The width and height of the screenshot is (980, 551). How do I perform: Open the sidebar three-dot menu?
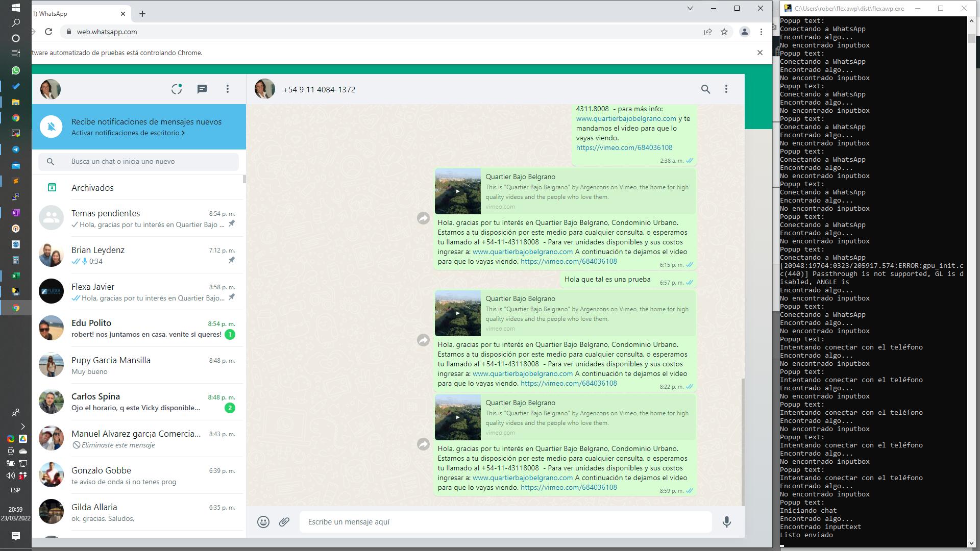tap(228, 89)
